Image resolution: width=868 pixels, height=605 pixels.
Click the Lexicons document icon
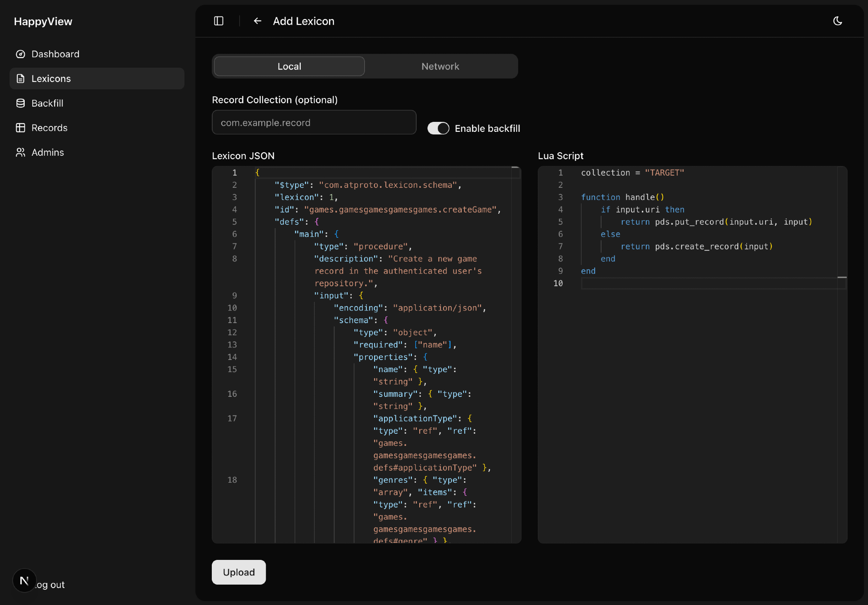tap(20, 78)
